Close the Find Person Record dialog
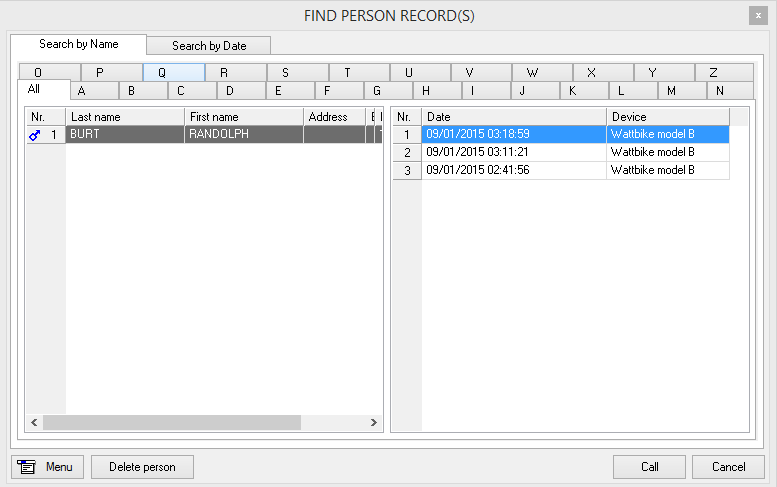 (758, 15)
